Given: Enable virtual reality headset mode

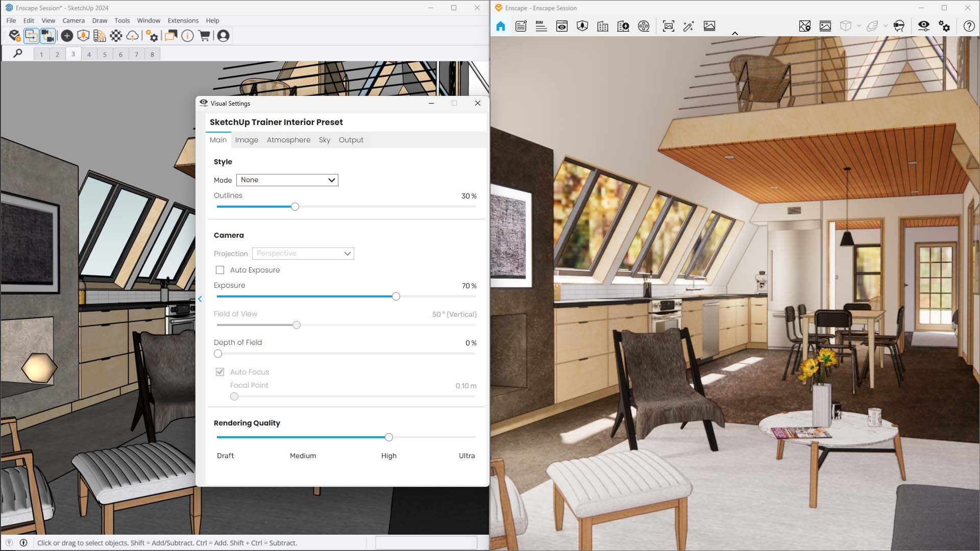Looking at the screenshot, I should point(899,26).
